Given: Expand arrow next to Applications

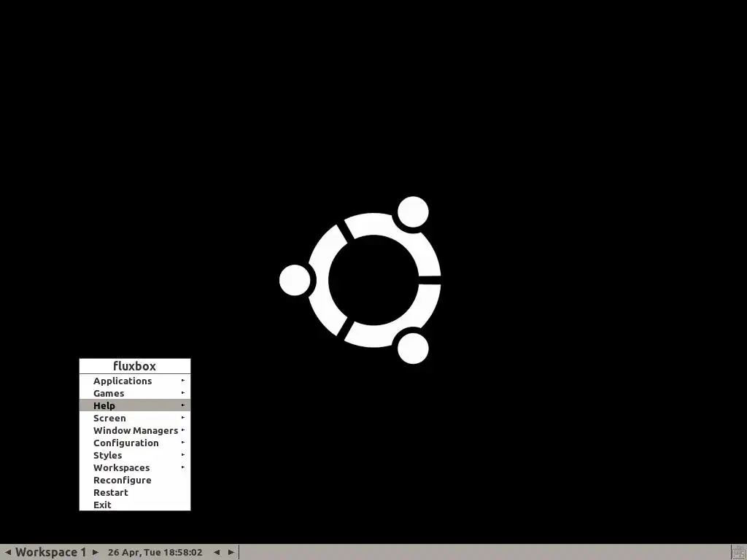Looking at the screenshot, I should [183, 381].
